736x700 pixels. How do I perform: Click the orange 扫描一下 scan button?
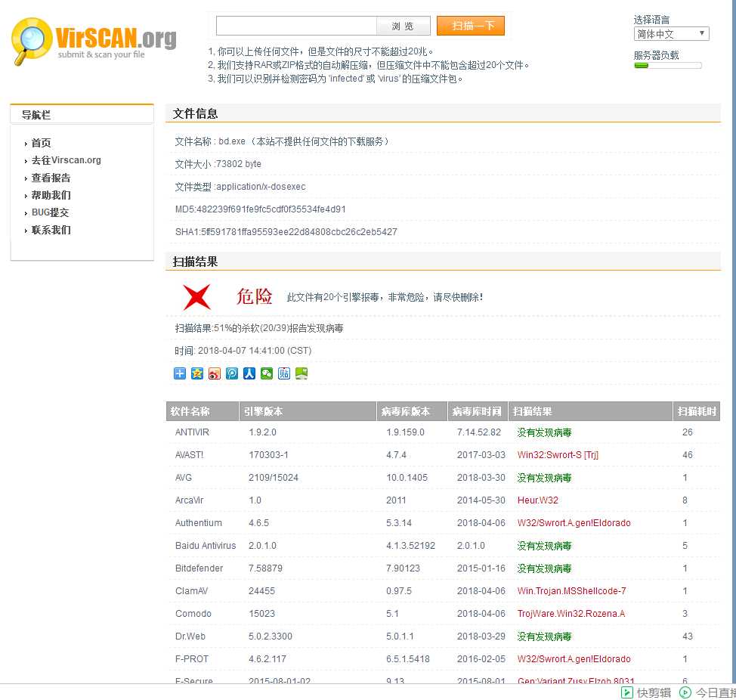[470, 26]
